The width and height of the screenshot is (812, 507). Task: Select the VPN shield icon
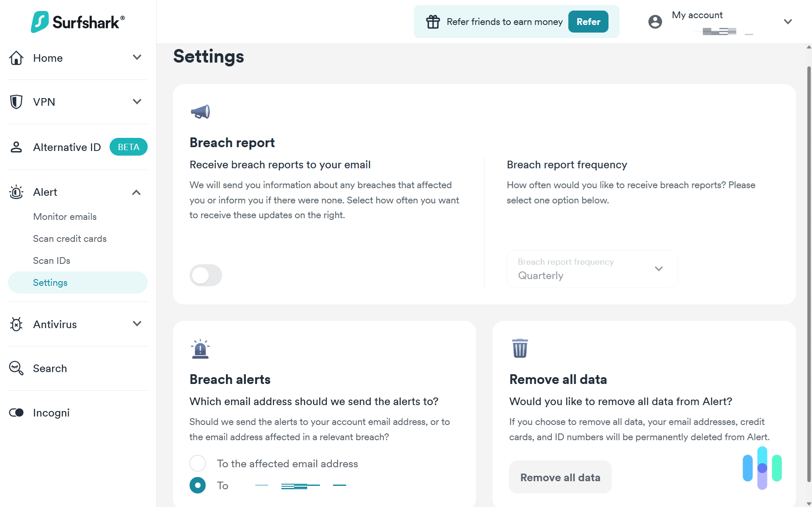point(16,102)
